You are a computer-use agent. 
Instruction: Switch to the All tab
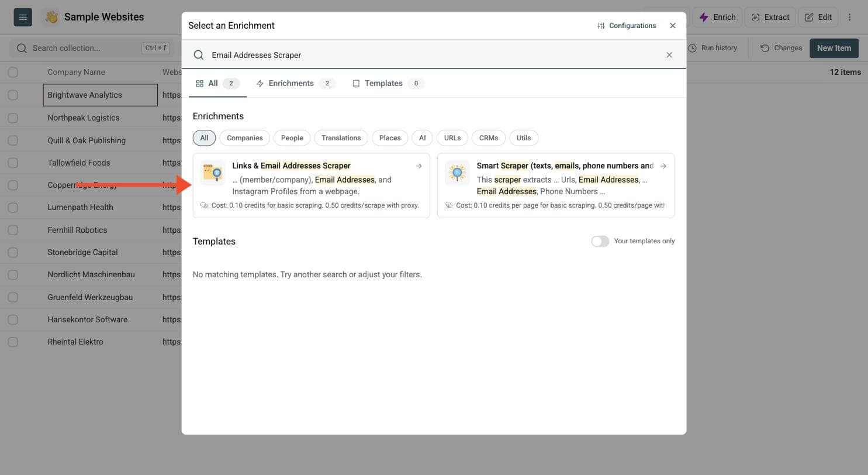pos(217,84)
